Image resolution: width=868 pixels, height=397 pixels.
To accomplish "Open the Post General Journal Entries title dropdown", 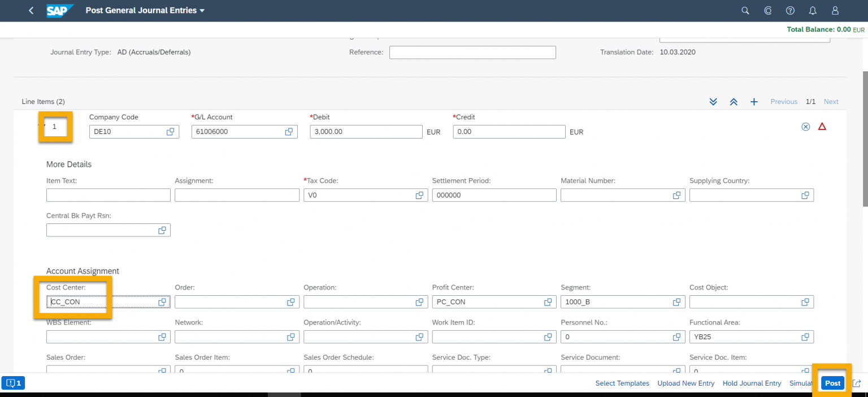I will [x=201, y=10].
